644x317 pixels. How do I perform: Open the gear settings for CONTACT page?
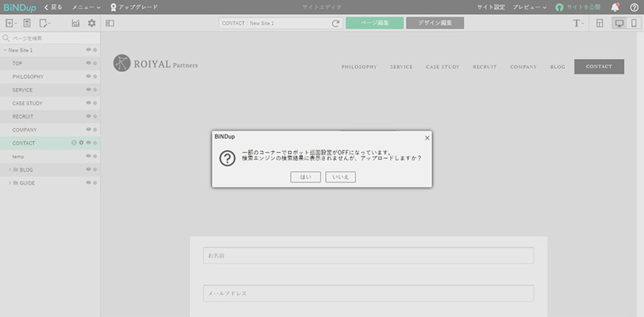(81, 143)
